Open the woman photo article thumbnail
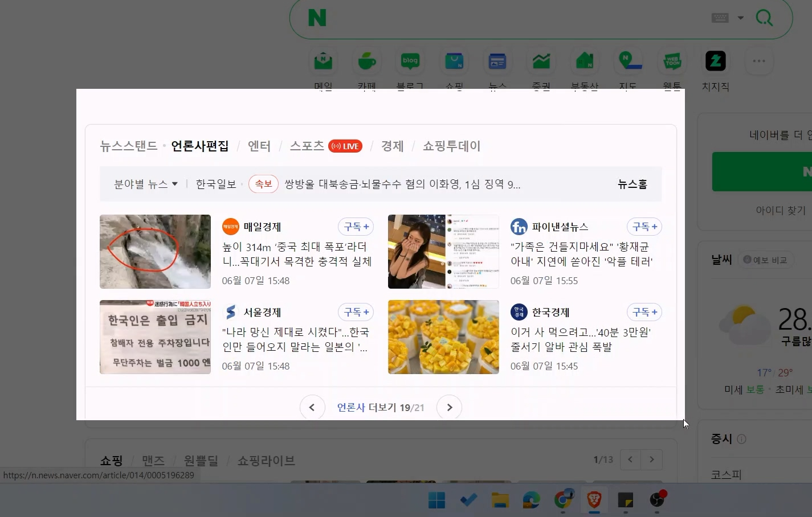The image size is (812, 517). click(x=443, y=252)
